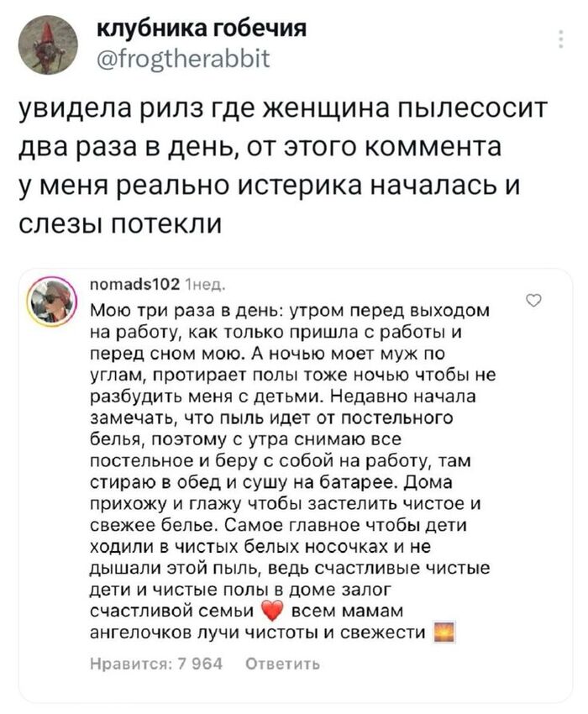
Task: View nomads102 story via the ringed avatar
Action: point(52,301)
